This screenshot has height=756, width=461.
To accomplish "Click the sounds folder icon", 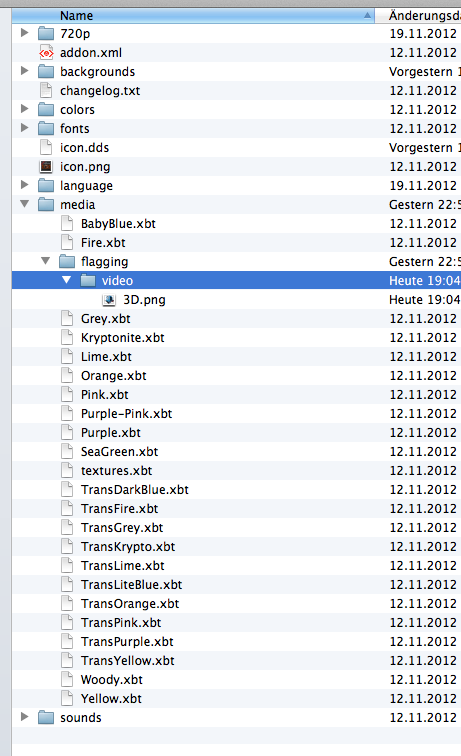I will coord(46,717).
